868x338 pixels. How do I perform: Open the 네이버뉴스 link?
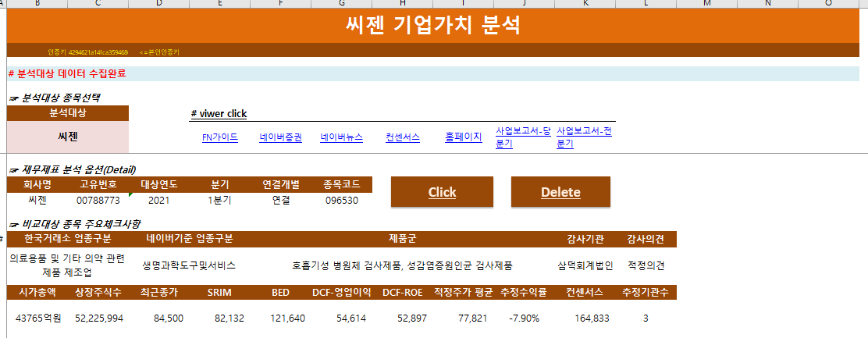coord(342,137)
